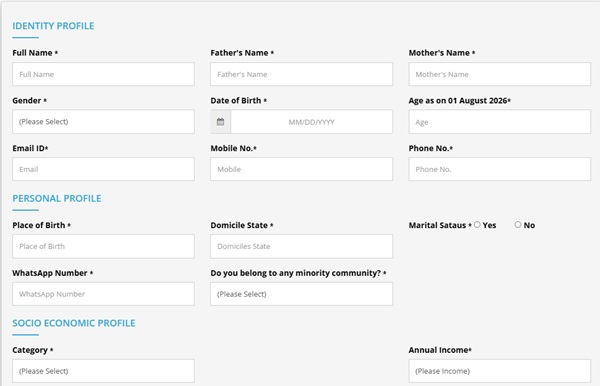Viewport: 600px width, 386px height.
Task: Click the Email ID input field
Action: pyautogui.click(x=103, y=169)
